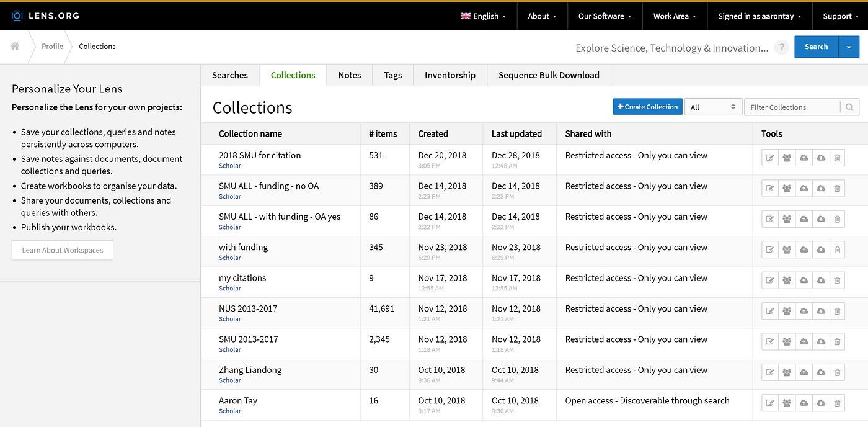This screenshot has height=427, width=868.
Task: Open the Work Area menu
Action: pyautogui.click(x=675, y=16)
